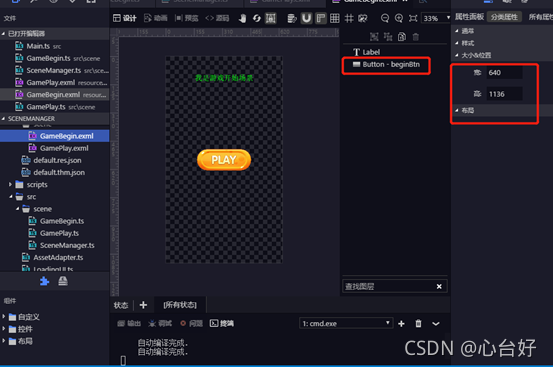Toggle the magnet snapping U icon

[x=306, y=18]
